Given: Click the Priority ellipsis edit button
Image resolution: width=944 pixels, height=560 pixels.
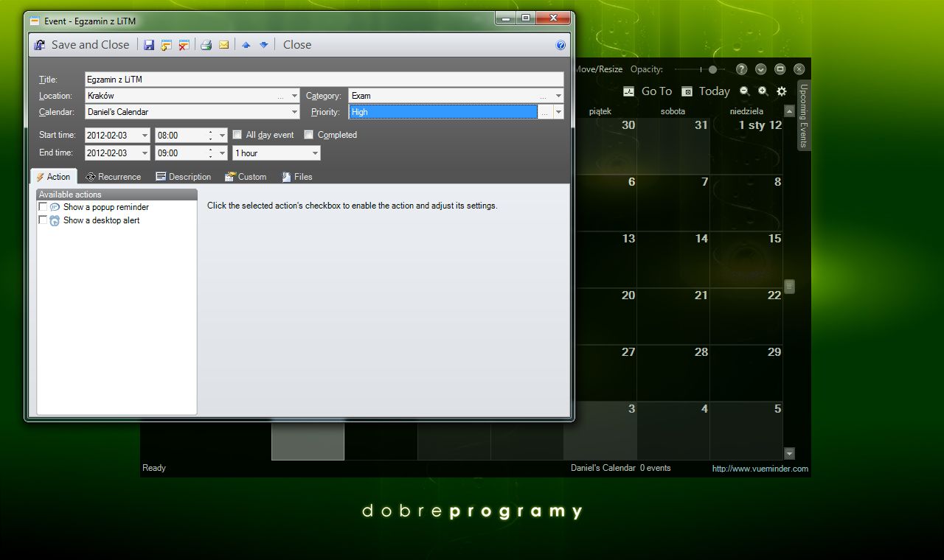Looking at the screenshot, I should [x=544, y=112].
